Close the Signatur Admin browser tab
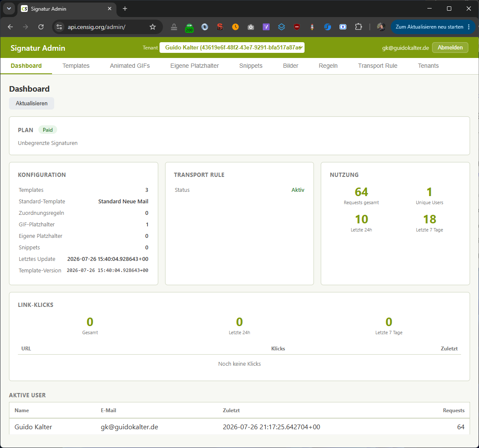 pos(110,9)
